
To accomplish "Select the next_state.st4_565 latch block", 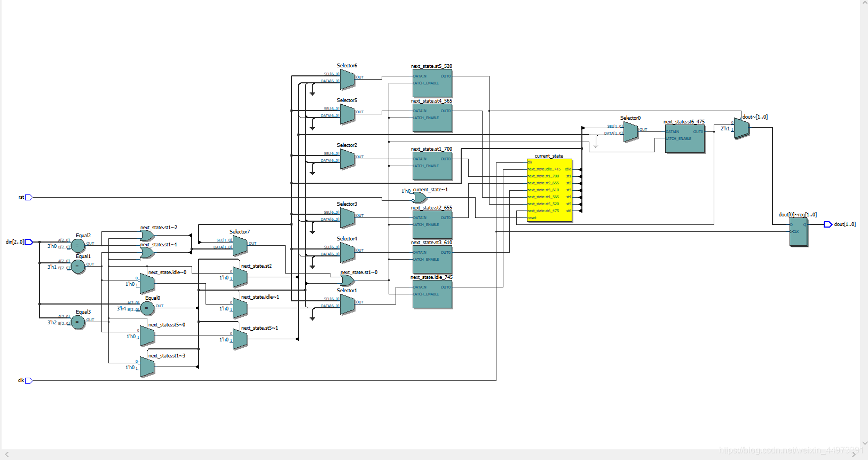I will click(x=432, y=118).
